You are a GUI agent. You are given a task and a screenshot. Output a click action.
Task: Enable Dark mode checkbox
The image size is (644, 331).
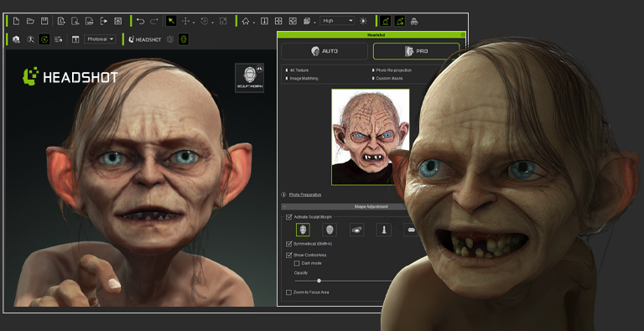pyautogui.click(x=297, y=263)
